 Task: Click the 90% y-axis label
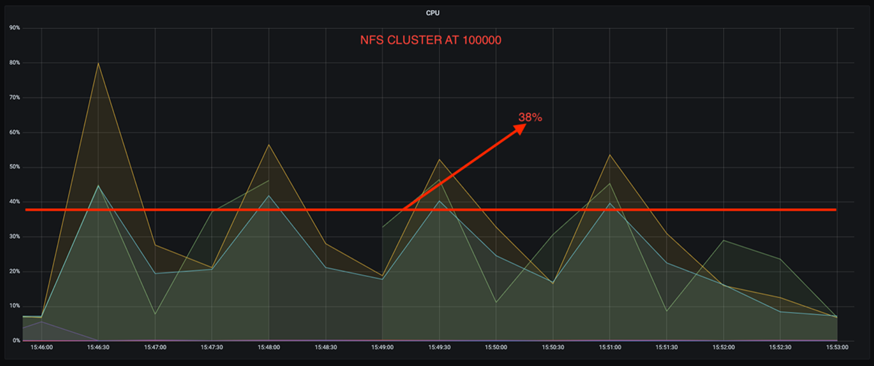(x=14, y=28)
